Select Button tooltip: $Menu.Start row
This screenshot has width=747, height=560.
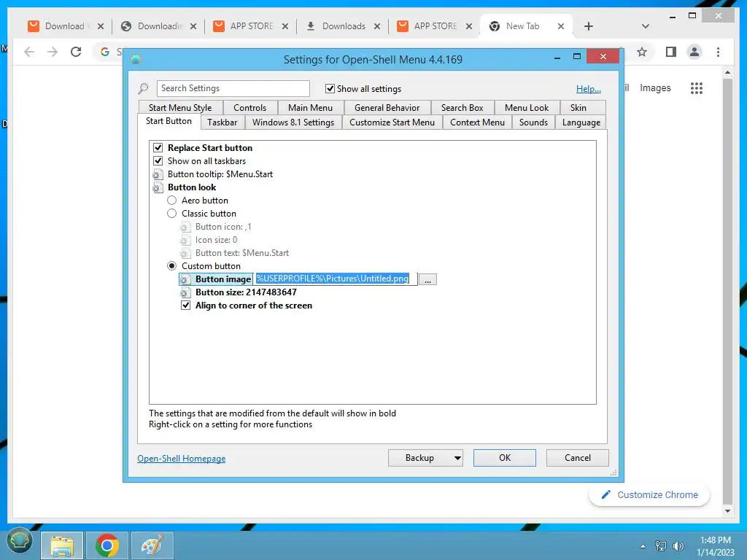[x=220, y=174]
